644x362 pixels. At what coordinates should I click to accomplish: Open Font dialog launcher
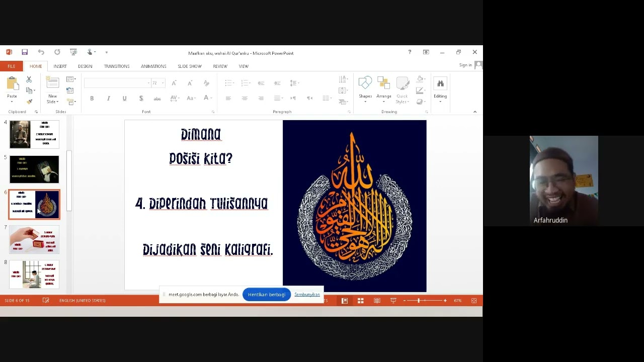point(213,112)
